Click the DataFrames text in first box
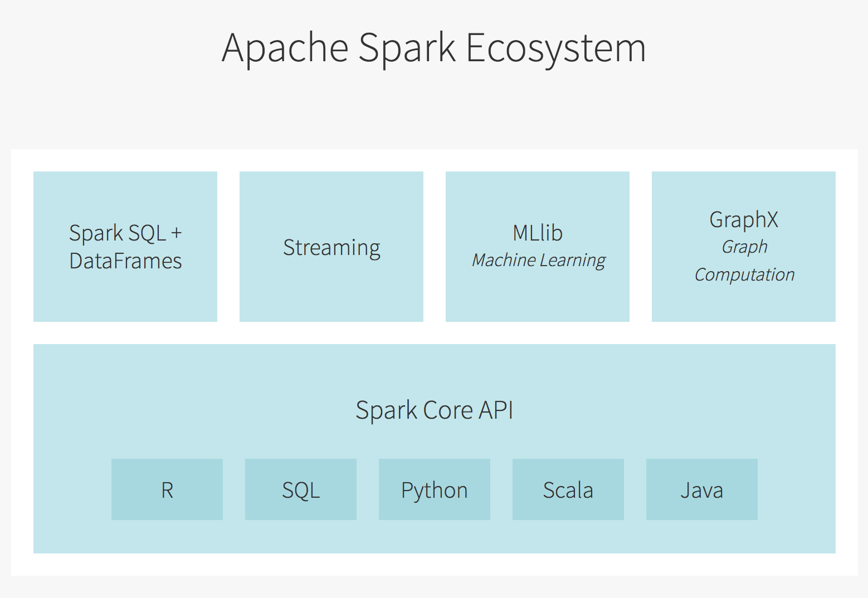This screenshot has height=598, width=868. (125, 261)
